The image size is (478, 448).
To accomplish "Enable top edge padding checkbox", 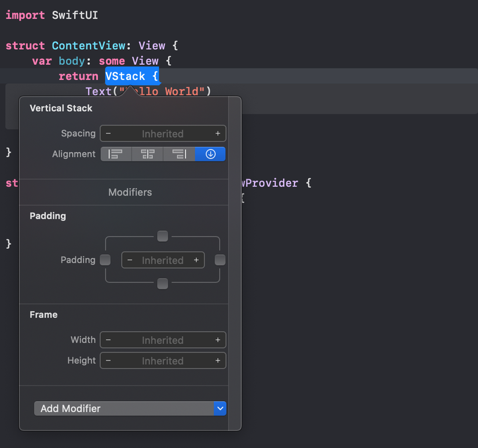I will (x=163, y=236).
